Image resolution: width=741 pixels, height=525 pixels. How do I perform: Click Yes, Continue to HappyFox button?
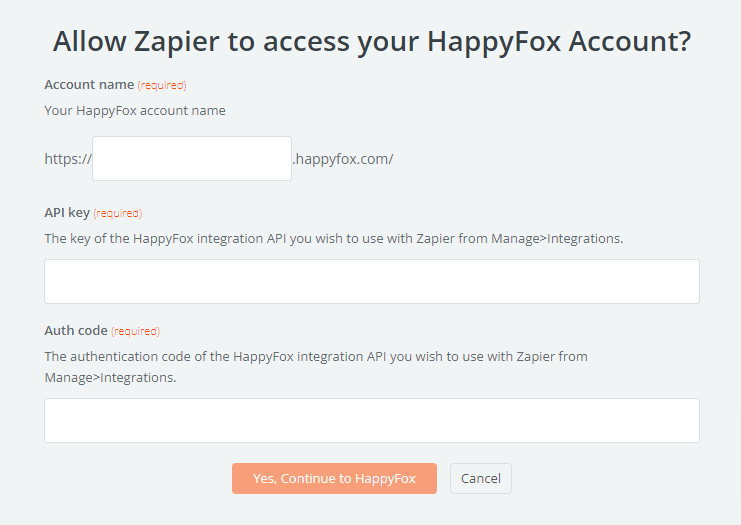click(334, 478)
